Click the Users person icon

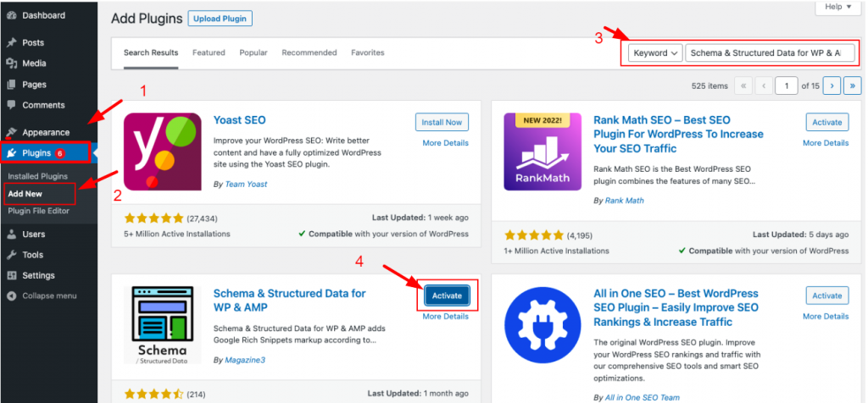pyautogui.click(x=11, y=235)
